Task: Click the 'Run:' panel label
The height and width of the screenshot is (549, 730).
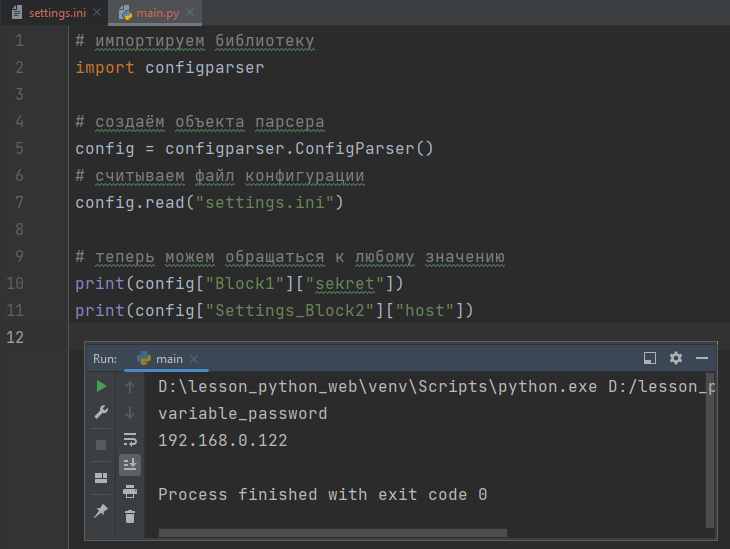Action: point(105,359)
